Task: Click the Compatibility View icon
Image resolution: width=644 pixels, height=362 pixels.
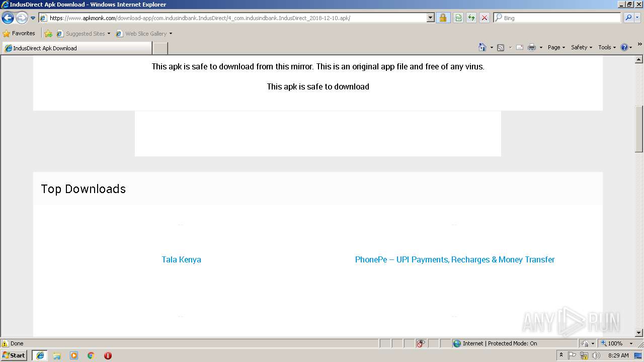Action: click(x=458, y=18)
